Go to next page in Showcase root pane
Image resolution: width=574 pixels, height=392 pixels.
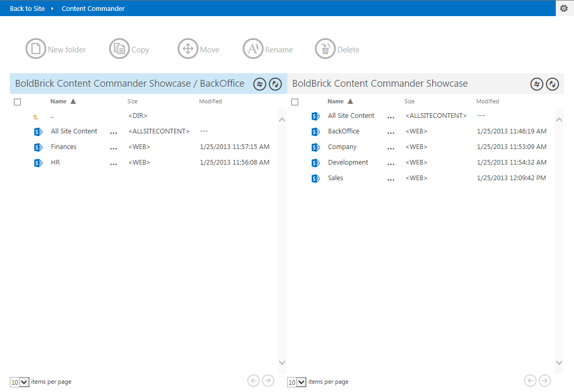(545, 381)
